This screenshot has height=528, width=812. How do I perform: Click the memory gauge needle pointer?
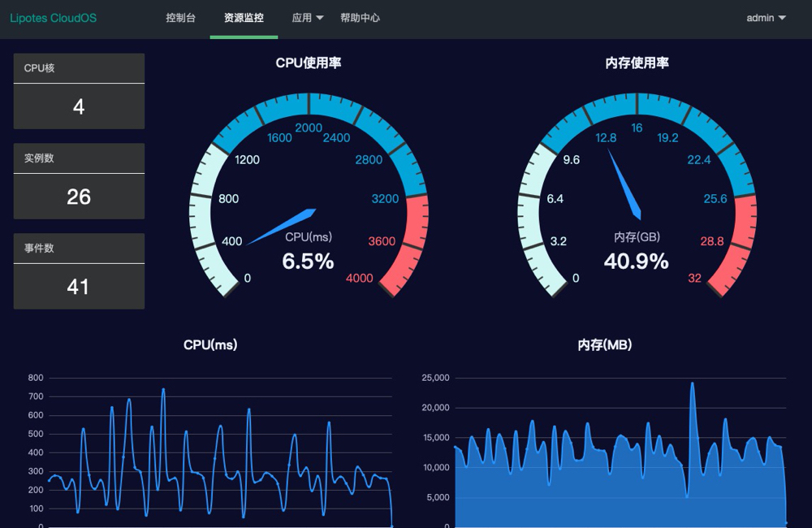click(x=625, y=184)
